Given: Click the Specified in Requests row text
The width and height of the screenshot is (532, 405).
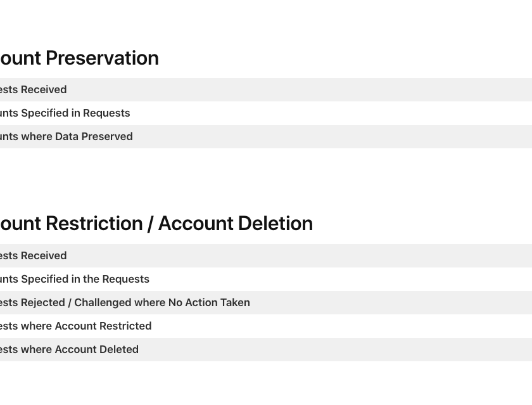Looking at the screenshot, I should pos(75,113).
